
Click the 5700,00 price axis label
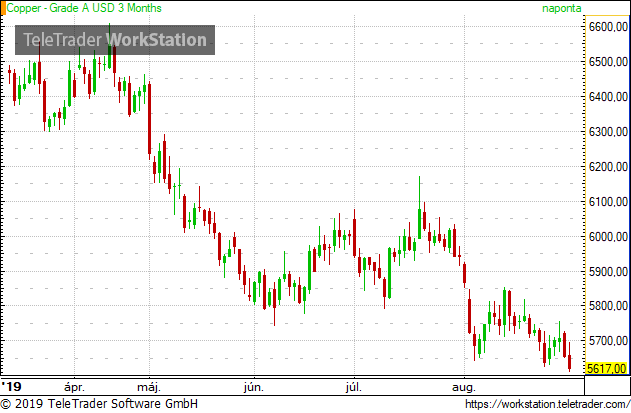coord(608,341)
